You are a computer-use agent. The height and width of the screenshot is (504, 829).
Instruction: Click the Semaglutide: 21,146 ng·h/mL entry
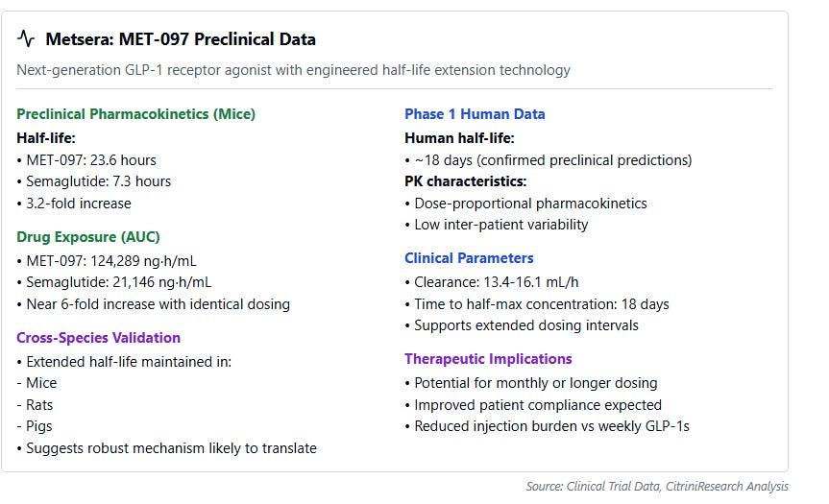(x=114, y=282)
